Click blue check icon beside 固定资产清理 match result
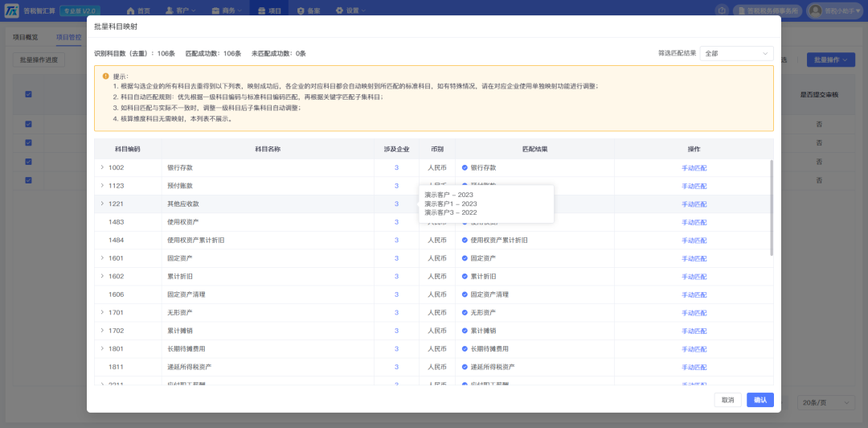868x428 pixels. [465, 294]
